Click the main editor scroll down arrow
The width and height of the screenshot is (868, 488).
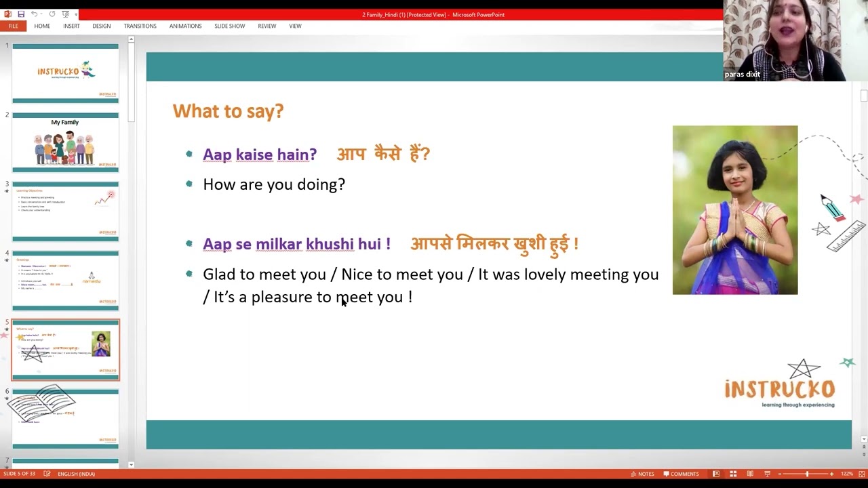pyautogui.click(x=864, y=439)
